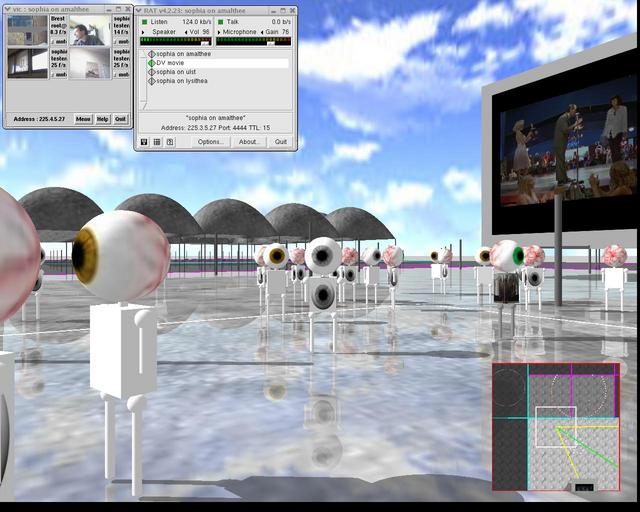Open the RAT Options dialog
Image resolution: width=640 pixels, height=512 pixels.
pyautogui.click(x=210, y=142)
